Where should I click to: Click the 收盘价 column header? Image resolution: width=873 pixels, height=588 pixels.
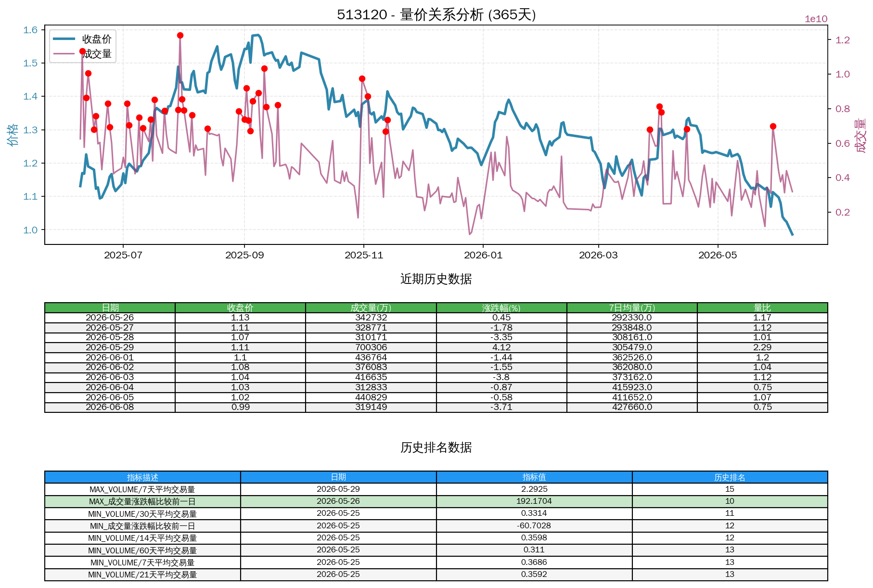(x=240, y=307)
